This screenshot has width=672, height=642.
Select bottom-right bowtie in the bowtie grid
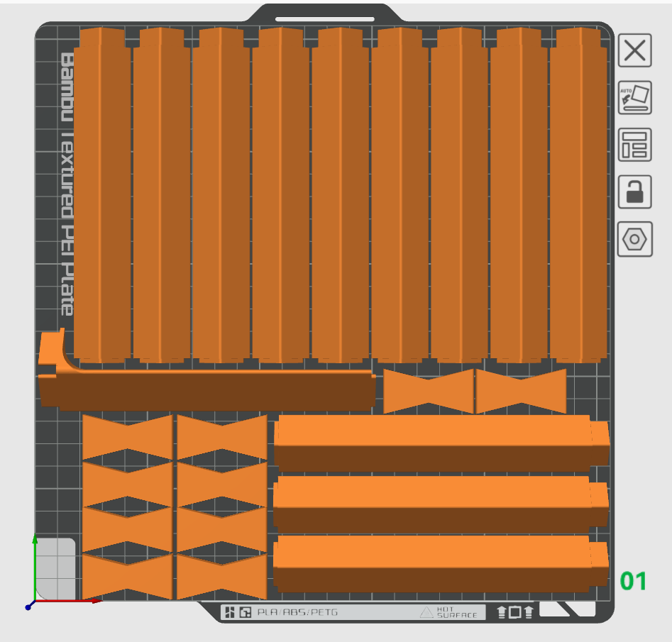pos(222,577)
